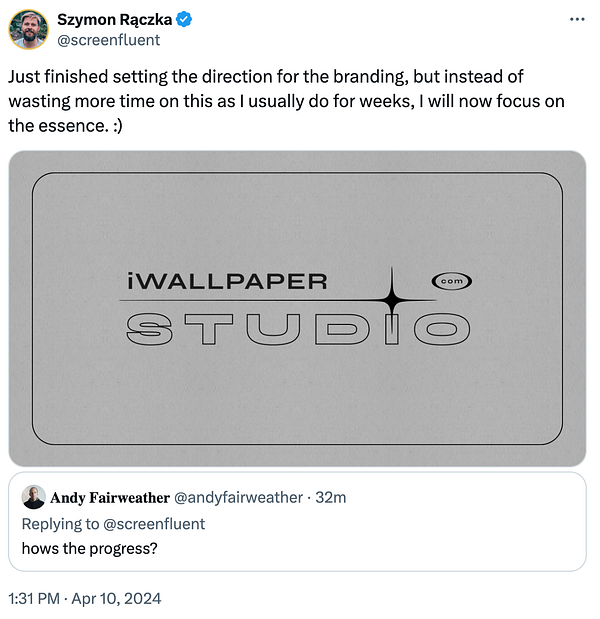
Task: Click Andy Fairweather's small avatar
Action: tap(33, 498)
